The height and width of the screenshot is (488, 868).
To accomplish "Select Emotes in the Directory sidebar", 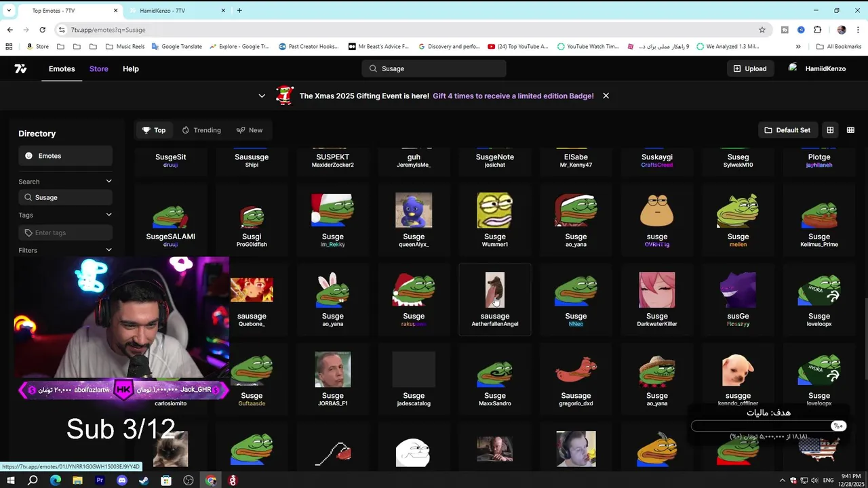I will pyautogui.click(x=65, y=156).
